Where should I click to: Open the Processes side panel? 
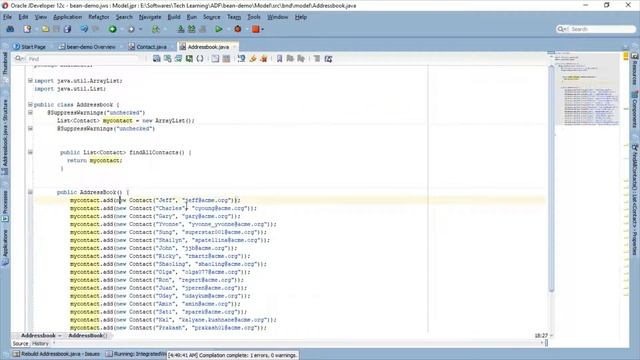tap(5, 206)
